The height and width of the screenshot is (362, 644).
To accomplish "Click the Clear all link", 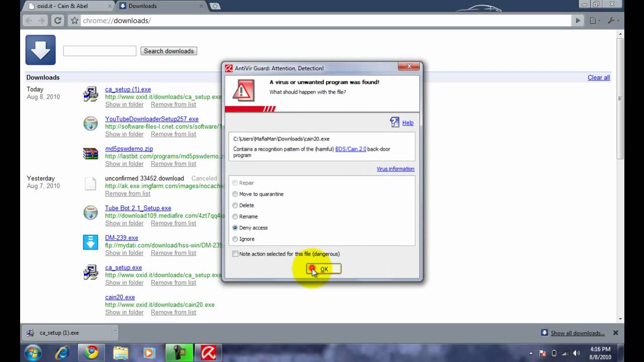I will 599,77.
